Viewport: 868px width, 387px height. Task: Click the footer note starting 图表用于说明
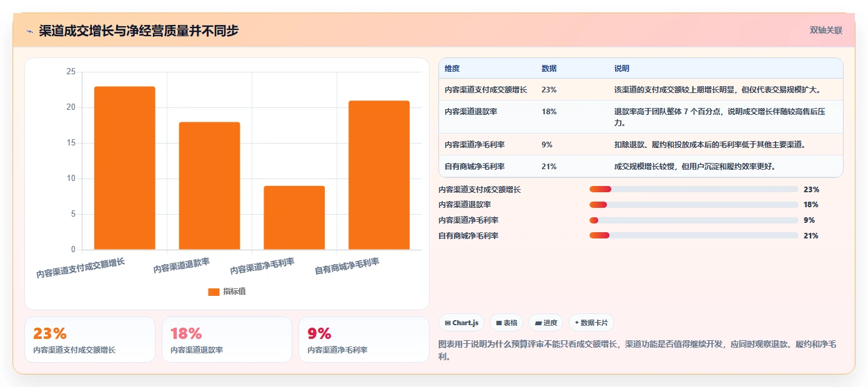(x=638, y=351)
